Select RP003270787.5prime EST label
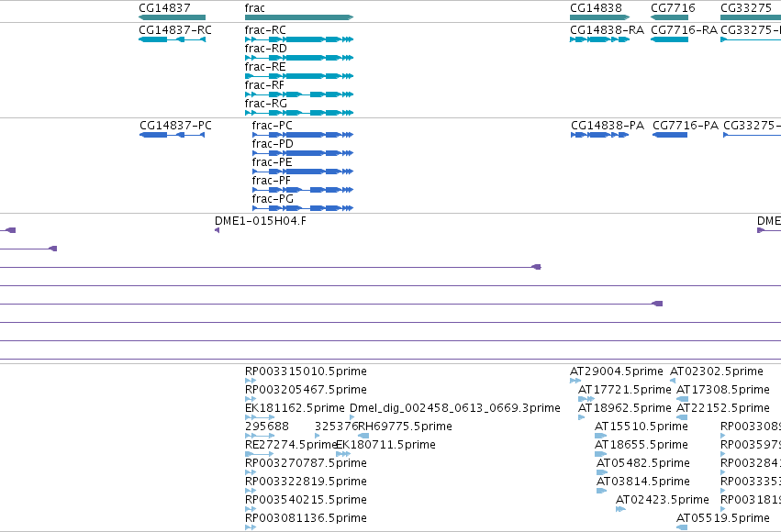Image resolution: width=781 pixels, height=532 pixels. [x=306, y=463]
